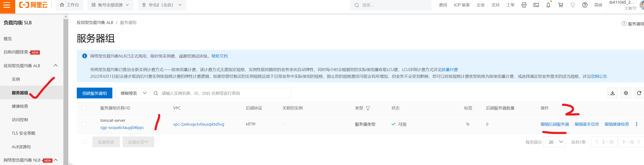644x165 pixels.
Task: Change the per-page count dropdown of 20
Action: (x=554, y=142)
